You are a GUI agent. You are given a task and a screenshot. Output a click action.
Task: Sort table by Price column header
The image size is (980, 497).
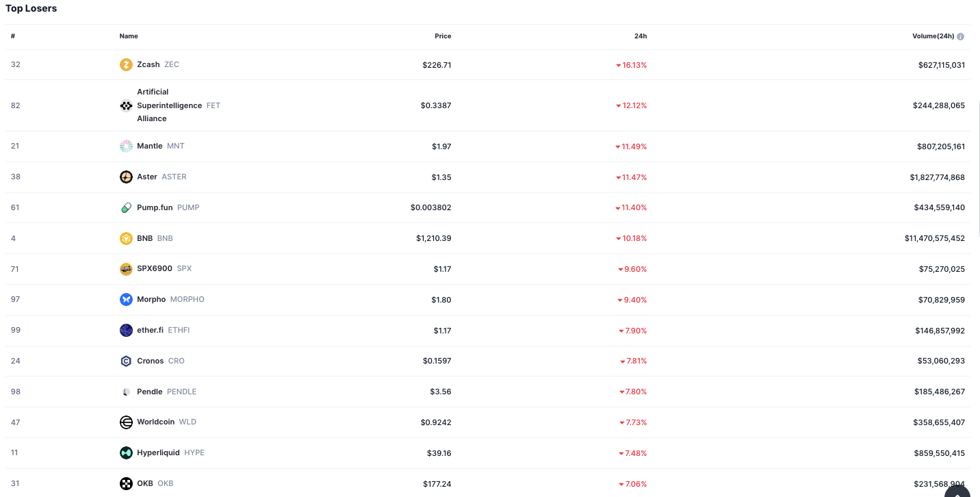coord(443,36)
